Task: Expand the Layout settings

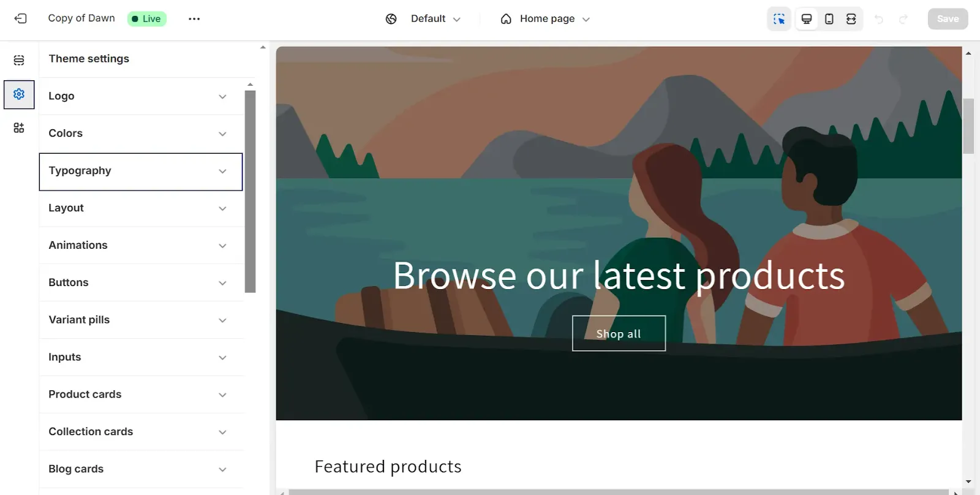Action: [x=141, y=208]
